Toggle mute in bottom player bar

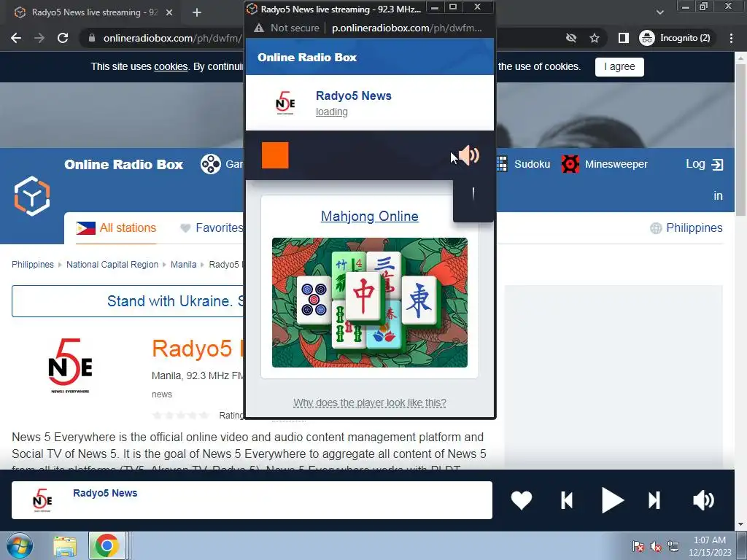tap(703, 500)
